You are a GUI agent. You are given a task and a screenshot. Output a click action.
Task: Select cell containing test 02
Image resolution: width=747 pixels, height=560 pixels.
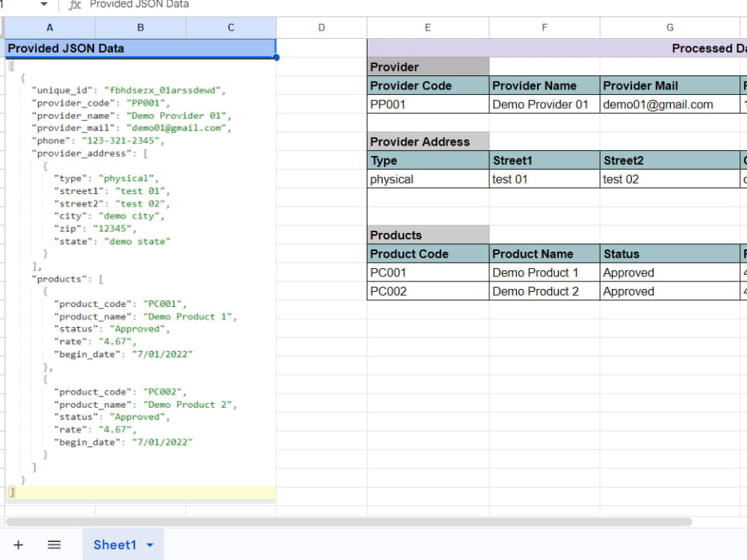[670, 179]
